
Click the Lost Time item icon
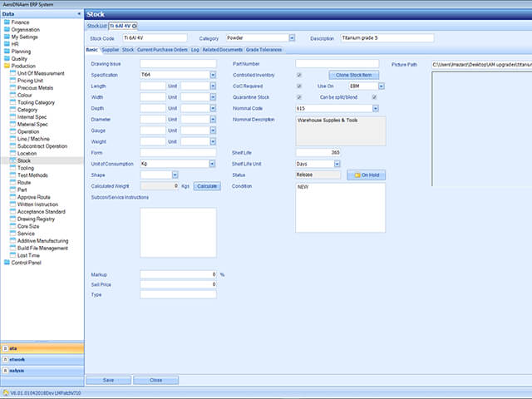coord(13,255)
